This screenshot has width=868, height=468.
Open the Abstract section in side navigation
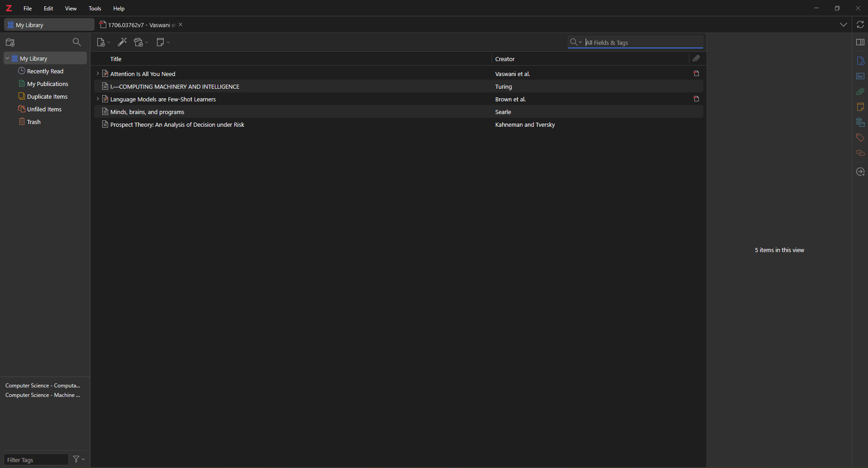click(860, 76)
